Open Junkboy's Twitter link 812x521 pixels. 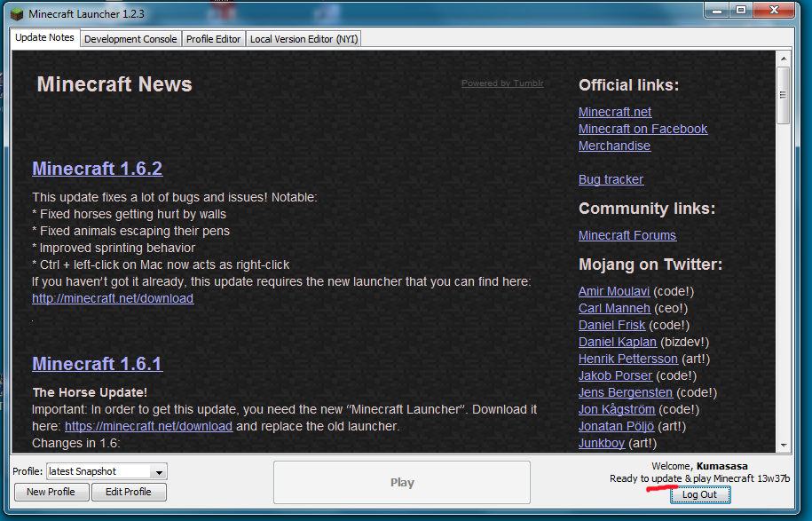(601, 443)
